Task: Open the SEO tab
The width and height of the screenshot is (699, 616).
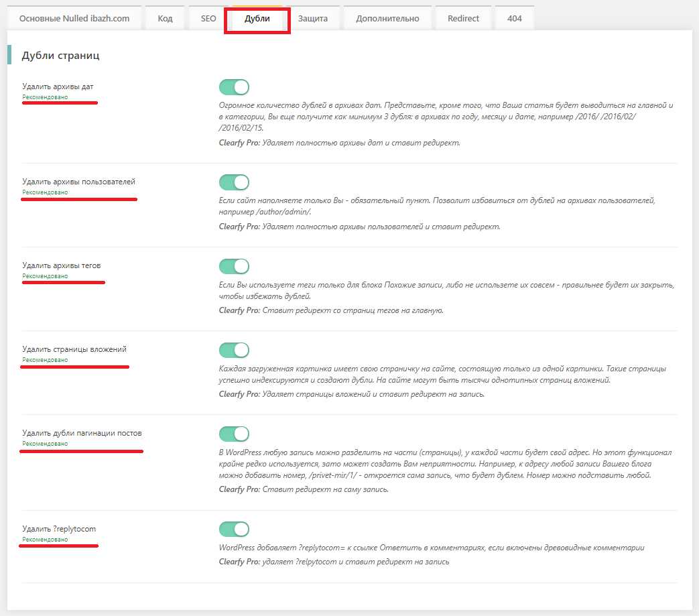Action: 208,18
